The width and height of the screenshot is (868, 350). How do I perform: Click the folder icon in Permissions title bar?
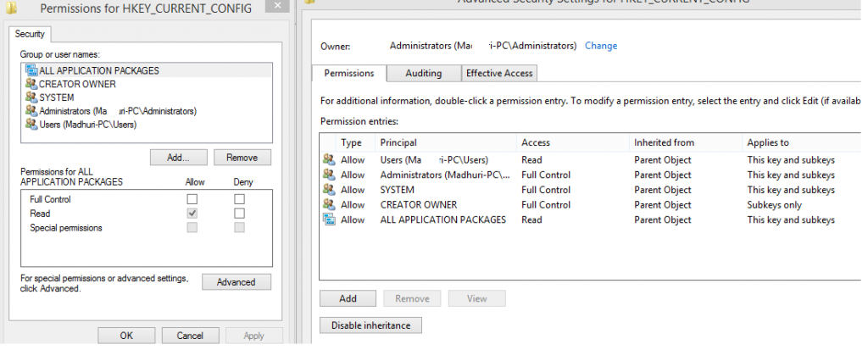click(12, 8)
